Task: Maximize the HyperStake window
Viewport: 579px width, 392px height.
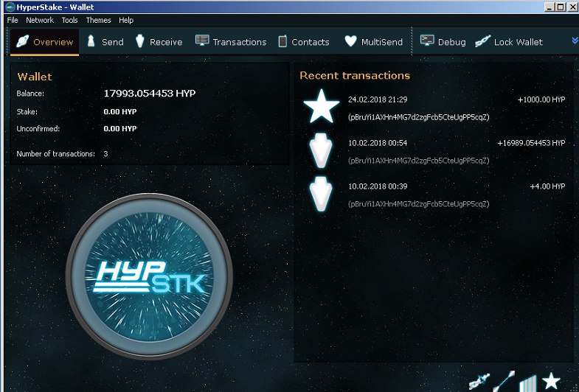Action: click(x=561, y=7)
